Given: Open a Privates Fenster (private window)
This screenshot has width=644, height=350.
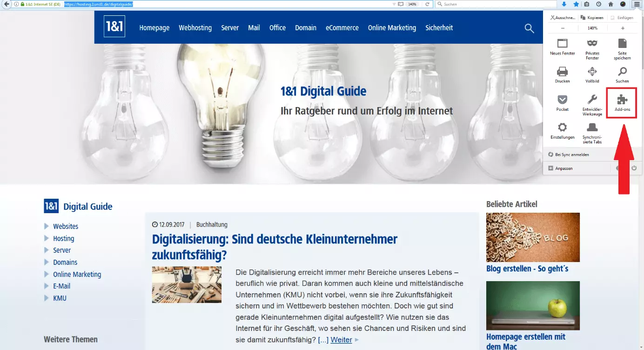Looking at the screenshot, I should pos(592,49).
